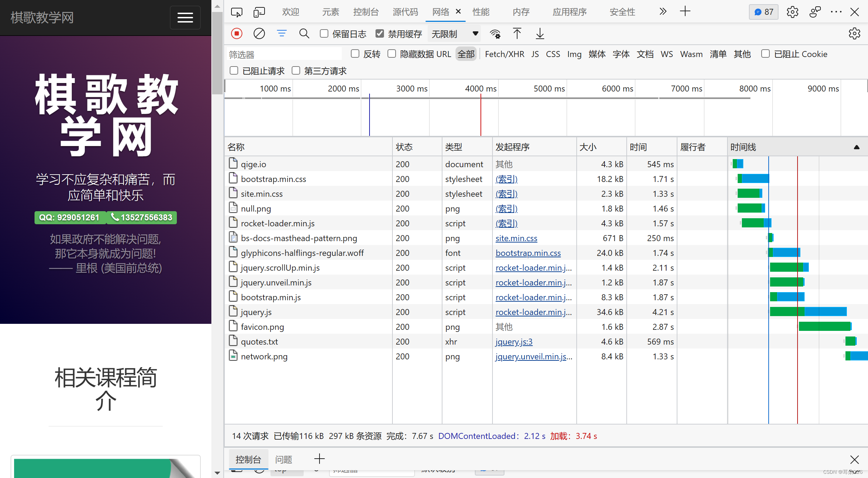Viewport: 868px width, 478px height.
Task: Select the Fetch/XHR filter type
Action: [x=504, y=54]
